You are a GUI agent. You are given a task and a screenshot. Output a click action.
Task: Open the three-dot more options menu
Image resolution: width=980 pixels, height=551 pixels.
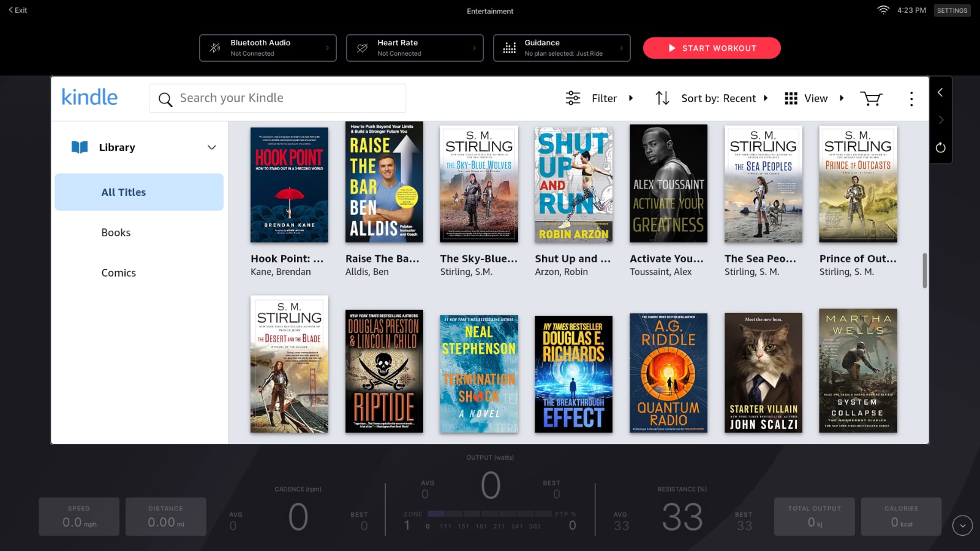pyautogui.click(x=911, y=99)
